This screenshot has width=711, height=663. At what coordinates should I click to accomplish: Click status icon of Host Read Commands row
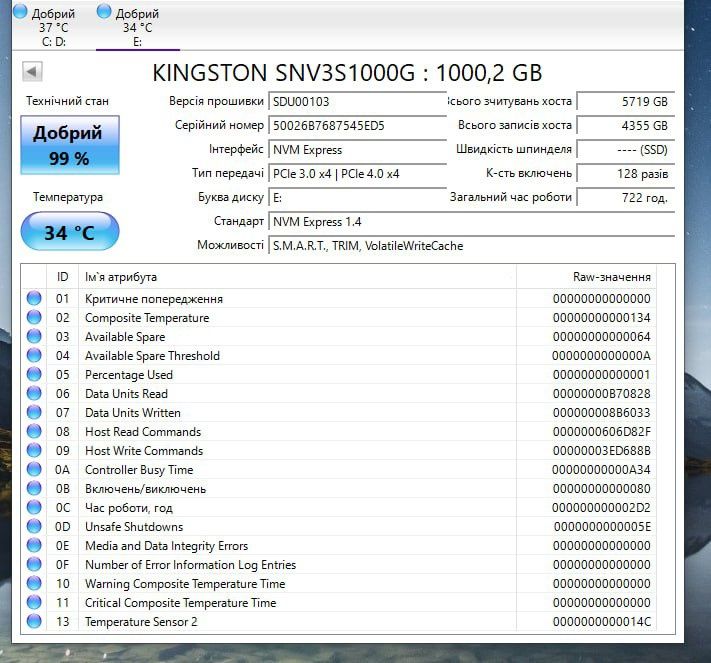[34, 431]
